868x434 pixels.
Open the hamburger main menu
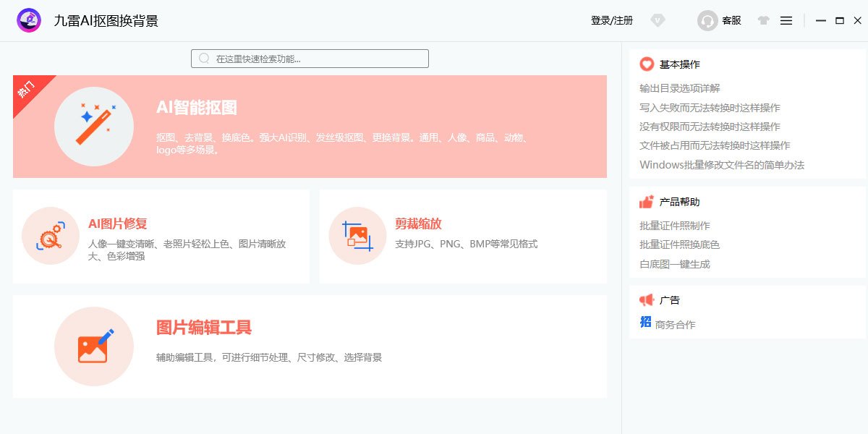click(x=786, y=20)
